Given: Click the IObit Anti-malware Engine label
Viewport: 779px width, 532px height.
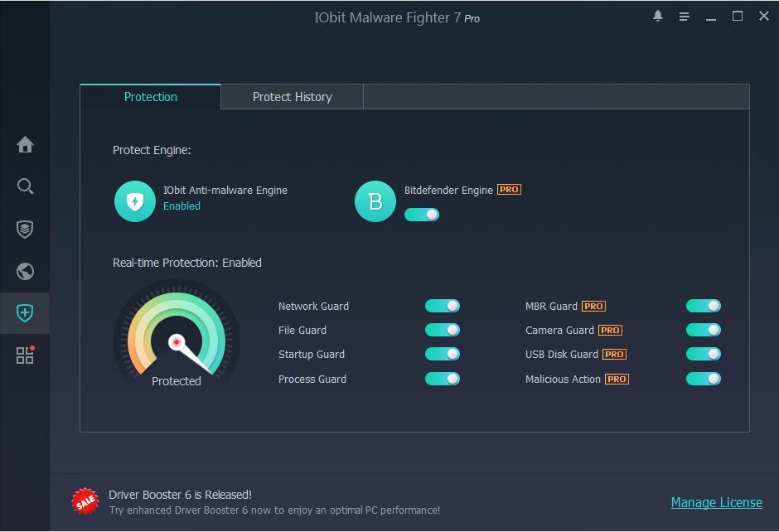Looking at the screenshot, I should pyautogui.click(x=225, y=191).
